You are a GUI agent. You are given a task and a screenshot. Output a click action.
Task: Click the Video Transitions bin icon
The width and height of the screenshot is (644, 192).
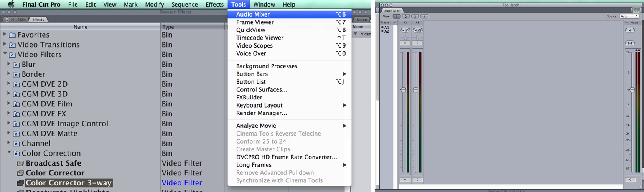(12, 45)
